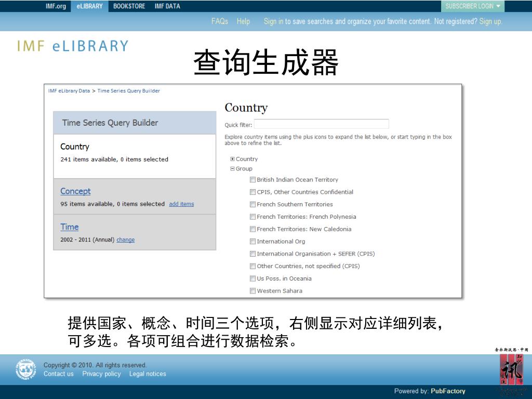Check French Southern Territories
532x399 pixels.
(x=253, y=204)
